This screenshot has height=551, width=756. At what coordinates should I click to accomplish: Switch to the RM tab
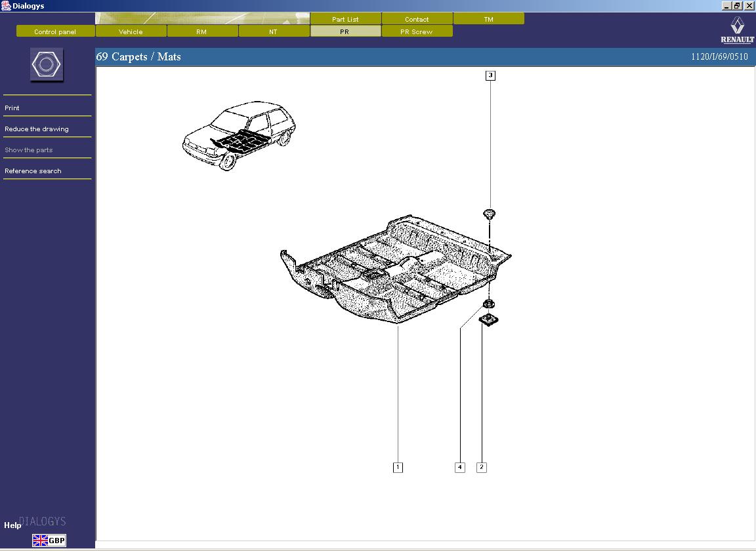(201, 31)
